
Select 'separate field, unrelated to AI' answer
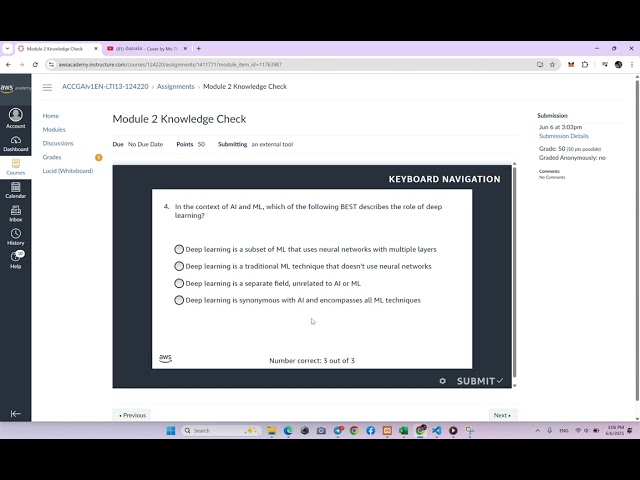coord(179,283)
